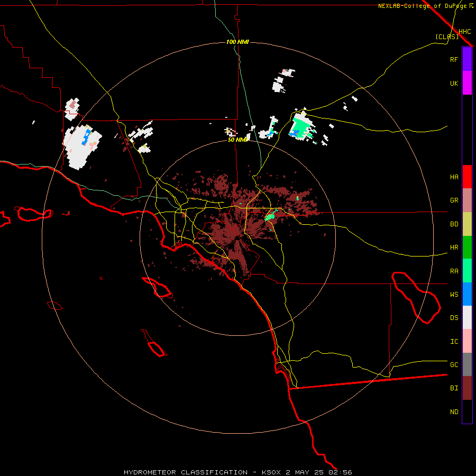
Task: Click the UK legend label
Action: point(454,83)
